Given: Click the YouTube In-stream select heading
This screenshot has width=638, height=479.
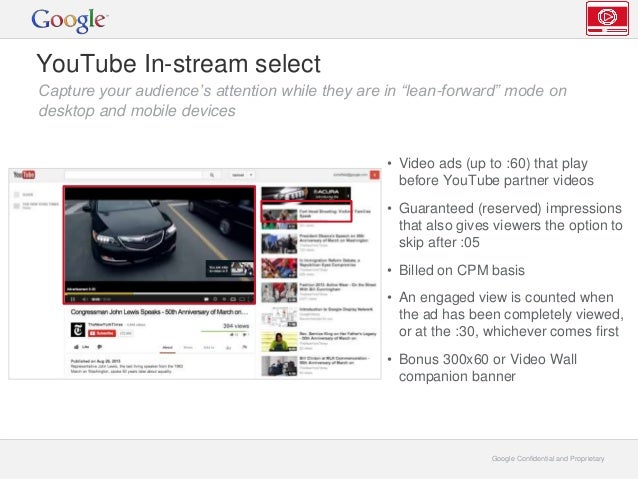Looking at the screenshot, I should [x=178, y=63].
